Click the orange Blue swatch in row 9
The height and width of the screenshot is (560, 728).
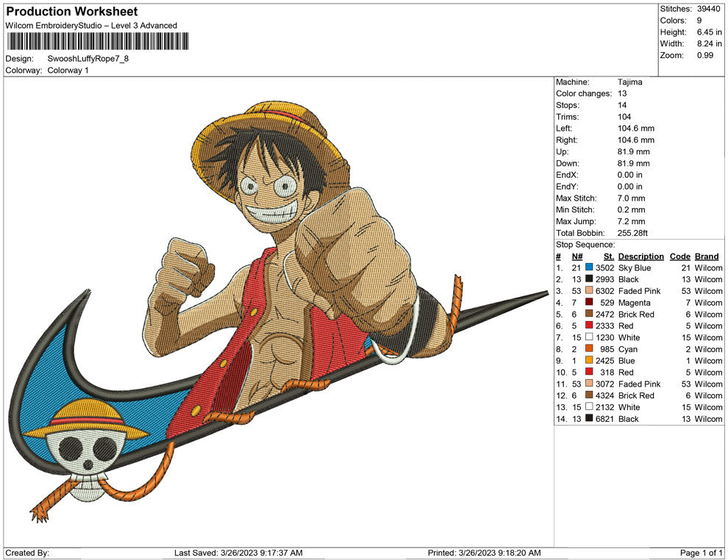589,360
